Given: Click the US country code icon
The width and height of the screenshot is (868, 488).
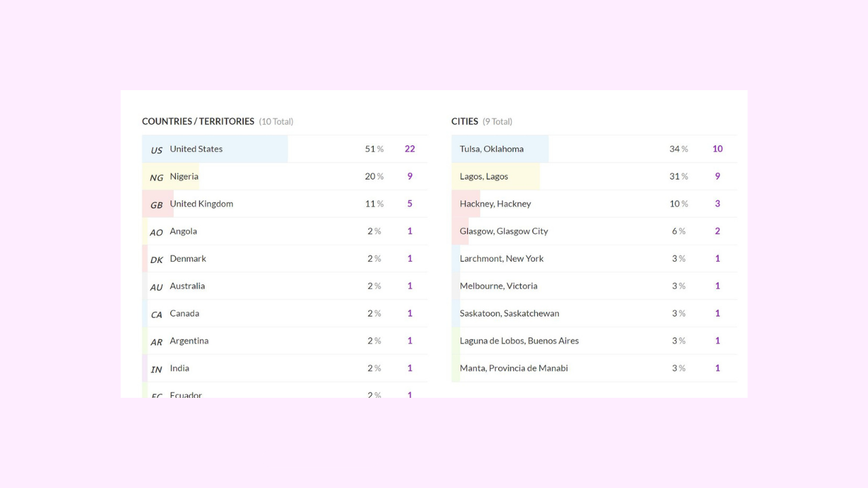Looking at the screenshot, I should [x=157, y=150].
